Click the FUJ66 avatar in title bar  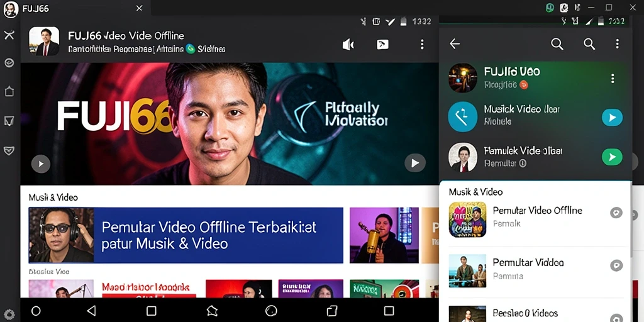click(x=10, y=9)
